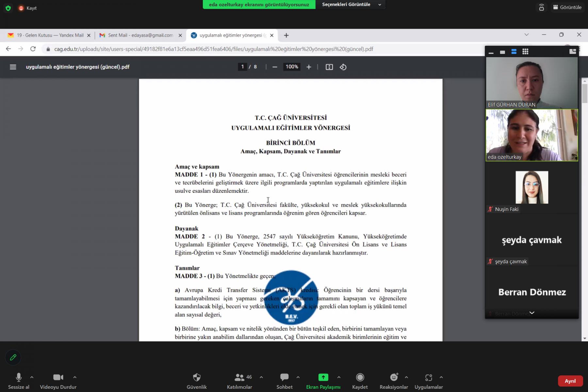Click the PDF page number field

click(x=242, y=67)
